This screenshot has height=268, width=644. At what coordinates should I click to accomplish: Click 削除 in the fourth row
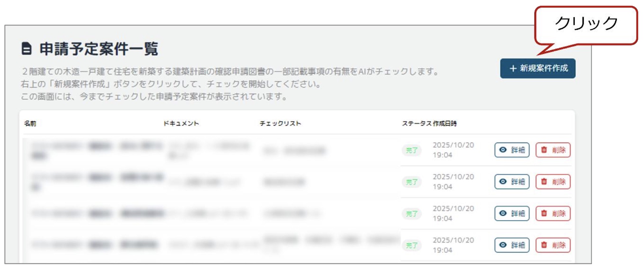[553, 245]
